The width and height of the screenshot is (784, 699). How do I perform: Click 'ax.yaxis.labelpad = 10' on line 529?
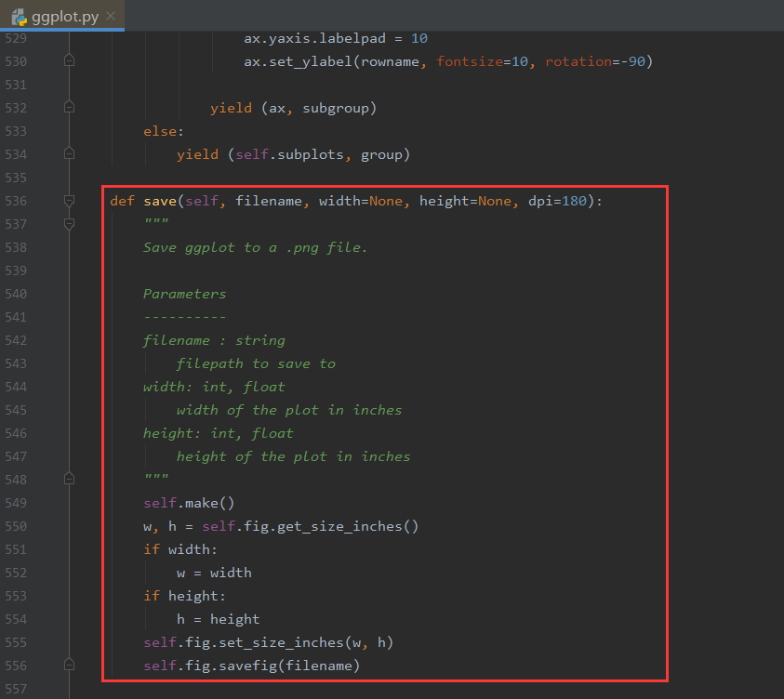[336, 38]
